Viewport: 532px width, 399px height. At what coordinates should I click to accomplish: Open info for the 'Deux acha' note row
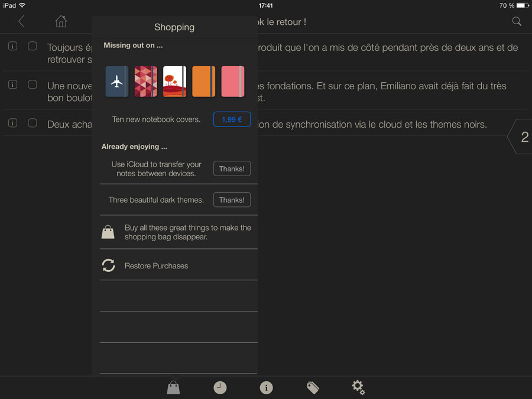point(12,123)
